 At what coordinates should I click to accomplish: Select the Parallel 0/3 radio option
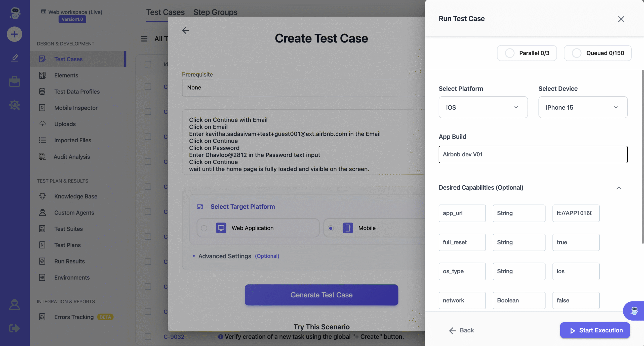click(x=510, y=53)
